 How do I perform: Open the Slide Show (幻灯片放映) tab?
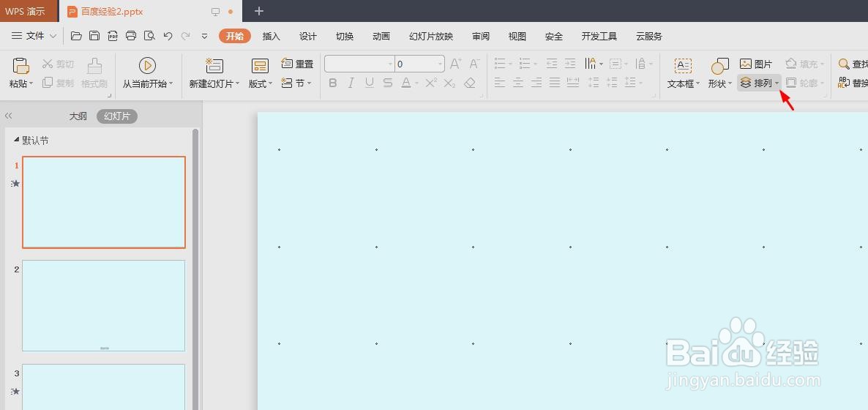[x=430, y=37]
